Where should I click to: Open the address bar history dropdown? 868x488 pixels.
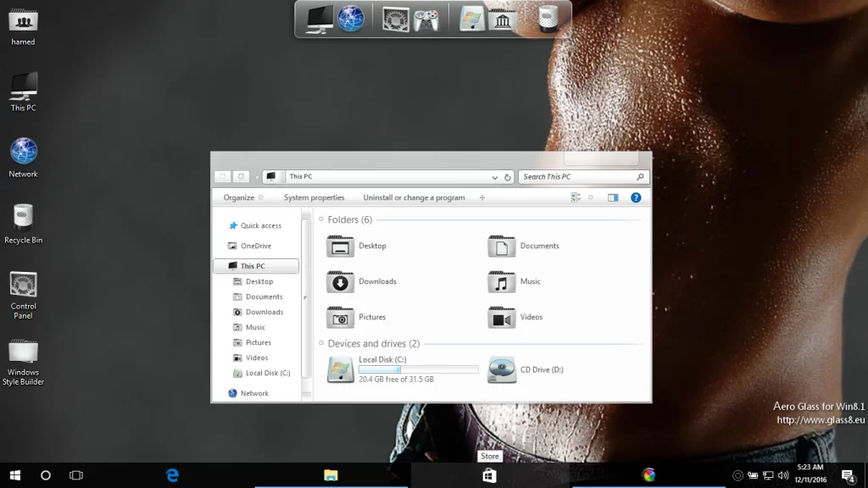click(495, 177)
